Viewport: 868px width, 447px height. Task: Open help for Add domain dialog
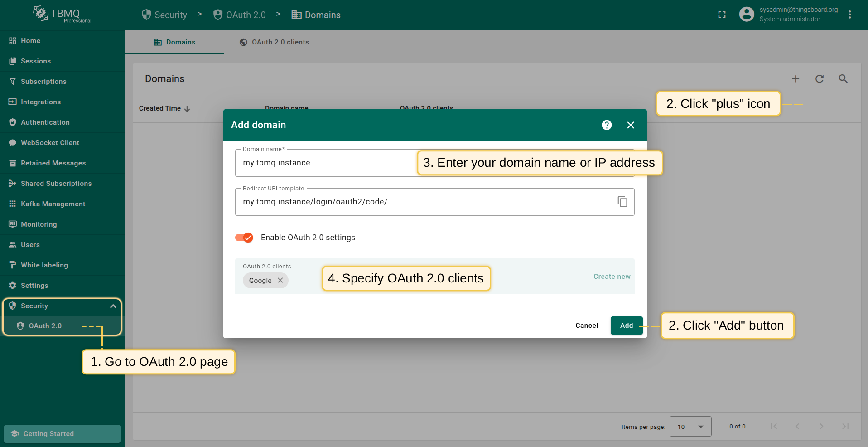pyautogui.click(x=607, y=125)
